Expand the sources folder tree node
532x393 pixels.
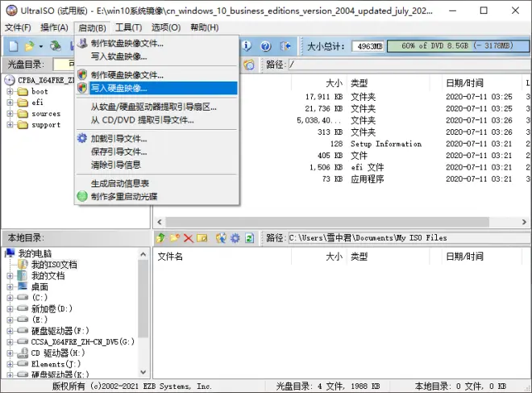pos(10,114)
